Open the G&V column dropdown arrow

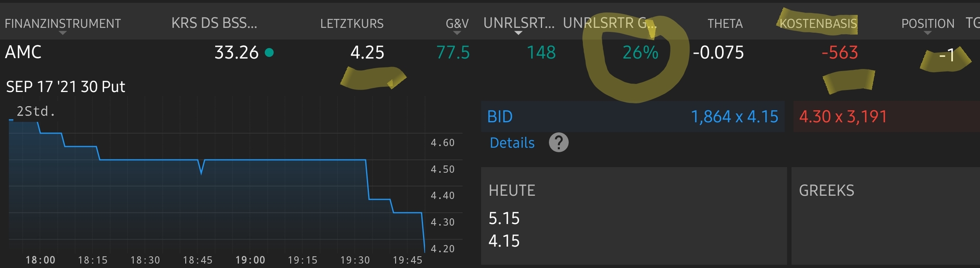pyautogui.click(x=457, y=33)
